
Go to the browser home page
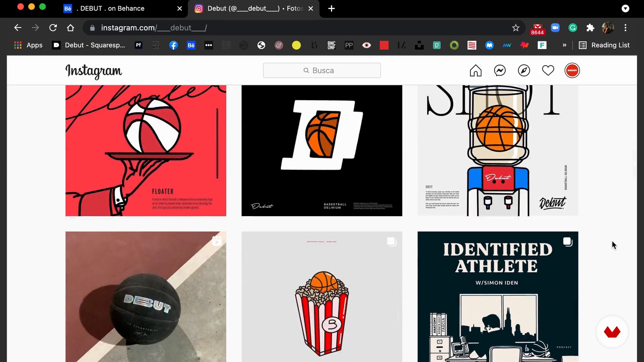click(x=70, y=28)
